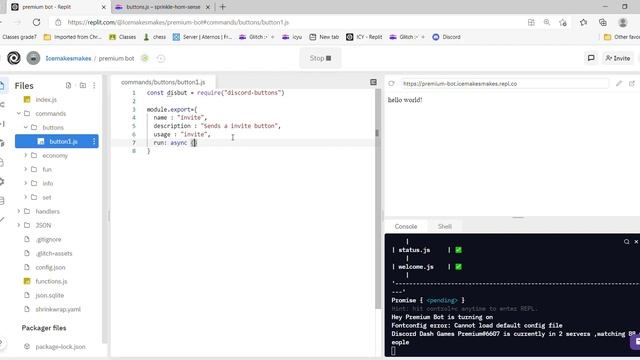Refresh the webview preview pane
Screen dimensions: 640x360
coord(391,84)
